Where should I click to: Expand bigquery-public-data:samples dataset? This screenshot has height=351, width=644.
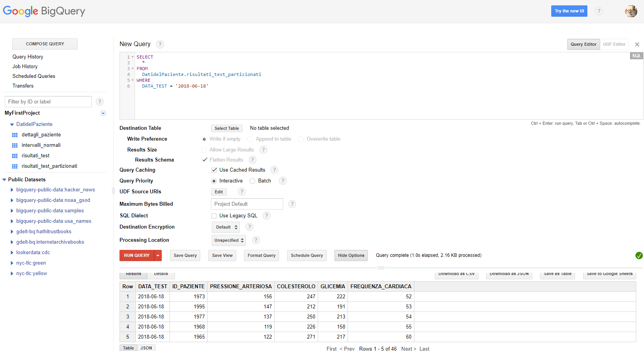pos(12,211)
